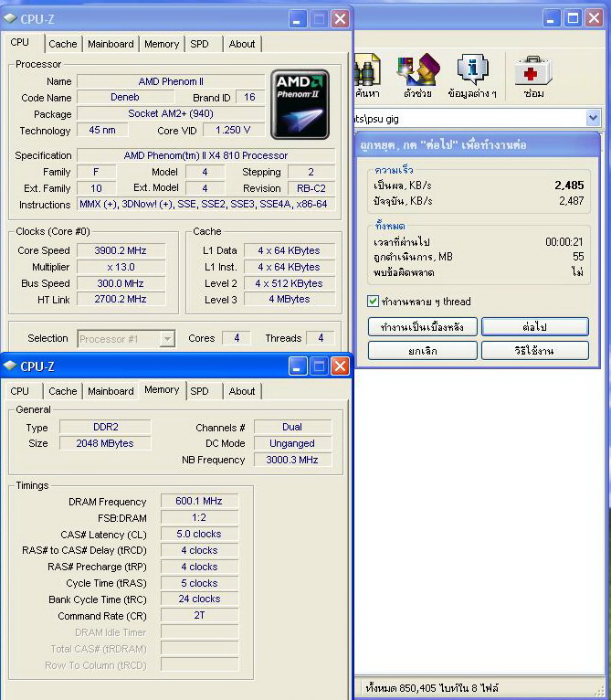611x700 pixels.
Task: Click the status bar text 850,405 bytes
Action: 432,688
